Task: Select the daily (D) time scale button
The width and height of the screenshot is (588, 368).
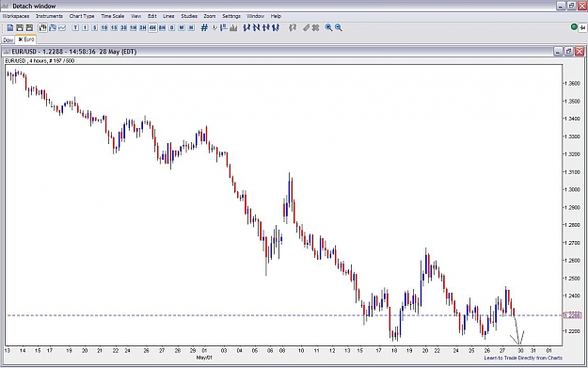Action: pos(172,27)
